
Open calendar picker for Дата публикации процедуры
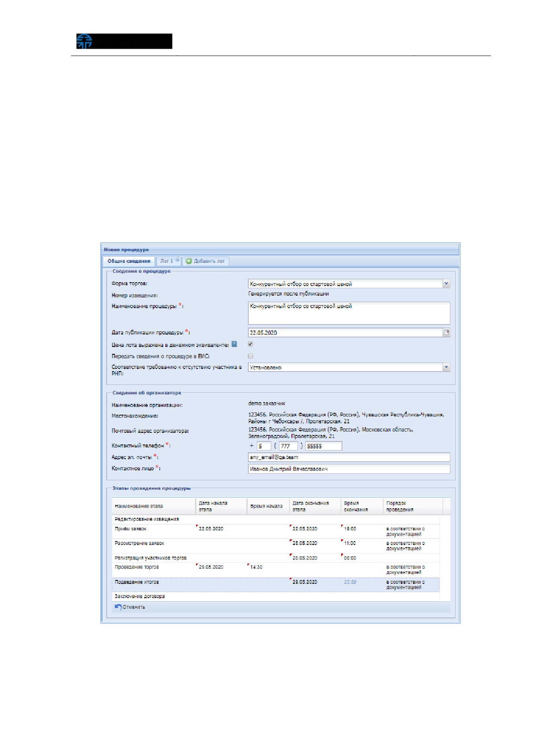coord(446,332)
